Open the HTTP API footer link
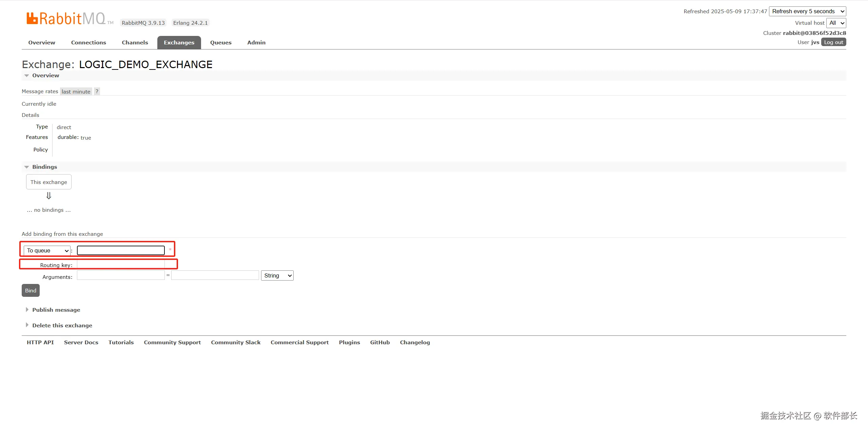Image resolution: width=868 pixels, height=431 pixels. [40, 343]
